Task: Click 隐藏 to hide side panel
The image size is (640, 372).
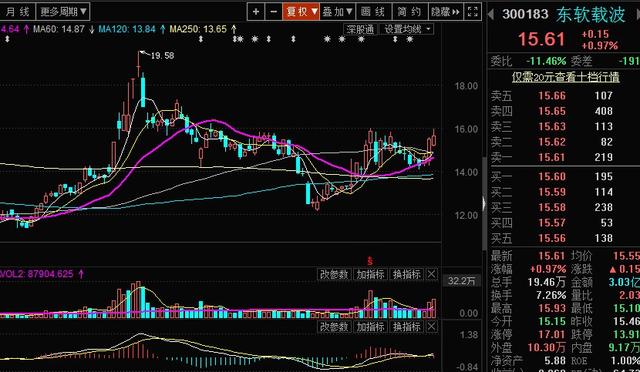Action: tap(445, 11)
